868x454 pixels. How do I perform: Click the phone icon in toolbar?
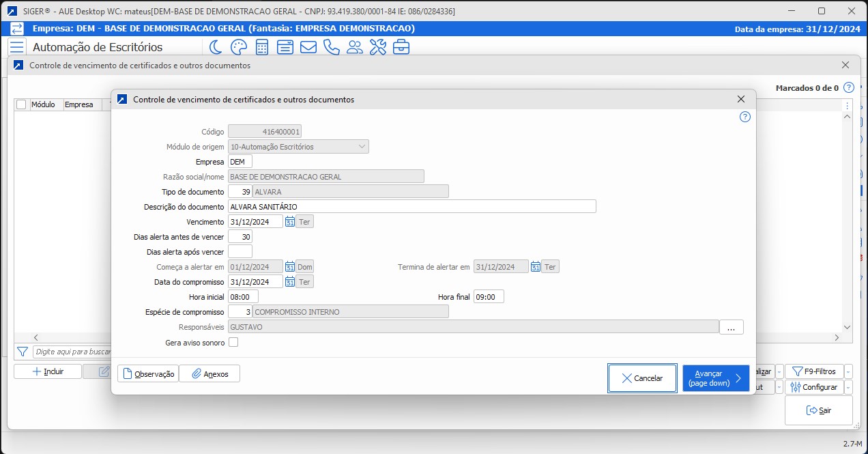pos(331,47)
